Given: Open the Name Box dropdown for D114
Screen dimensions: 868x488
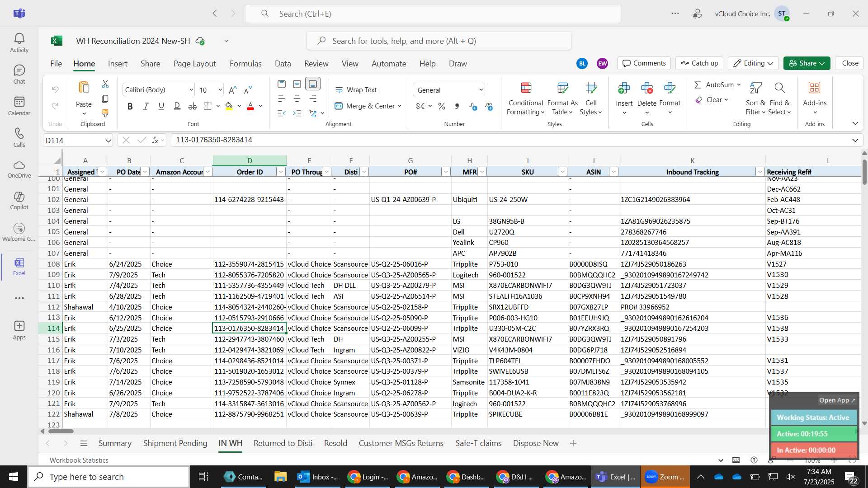Looking at the screenshot, I should (x=108, y=141).
